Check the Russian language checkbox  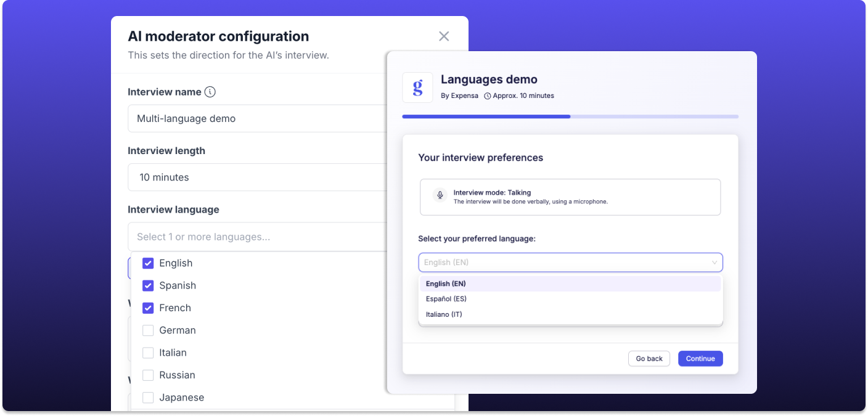(x=148, y=375)
